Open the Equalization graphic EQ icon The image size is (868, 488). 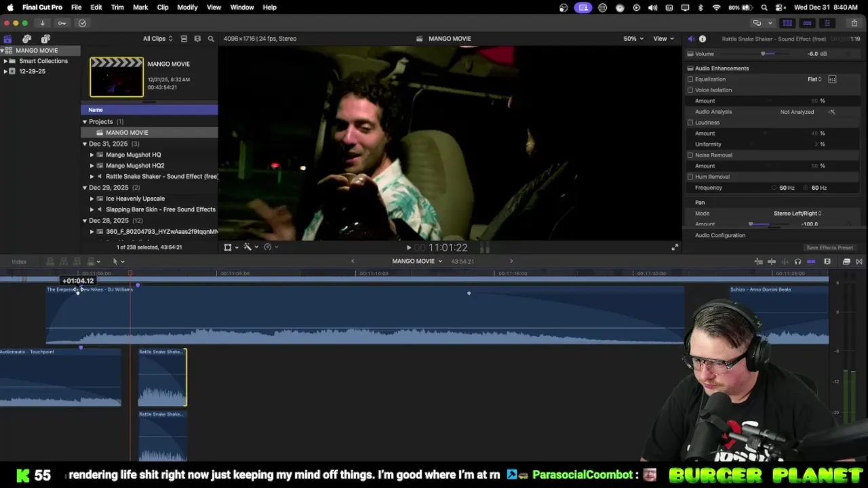[x=832, y=79]
